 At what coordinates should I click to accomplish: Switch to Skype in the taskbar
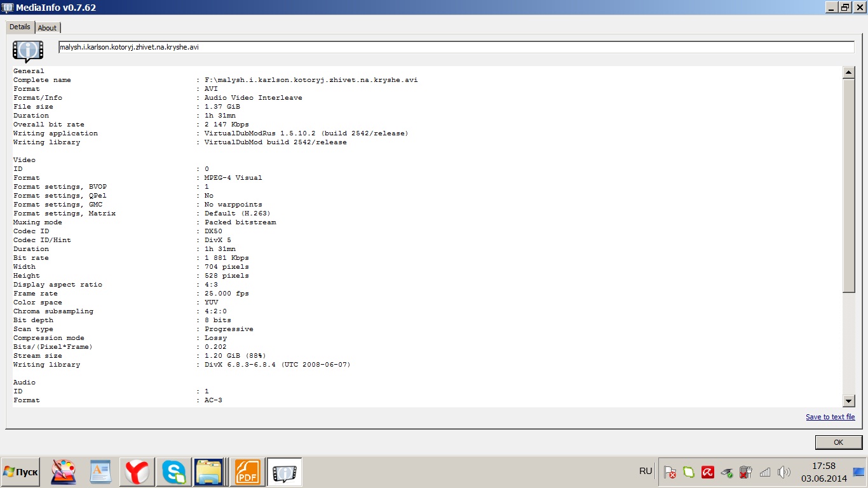[x=174, y=472]
